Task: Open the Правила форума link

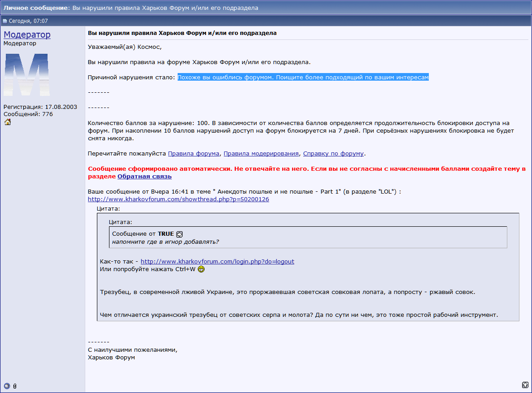Action: [x=194, y=153]
